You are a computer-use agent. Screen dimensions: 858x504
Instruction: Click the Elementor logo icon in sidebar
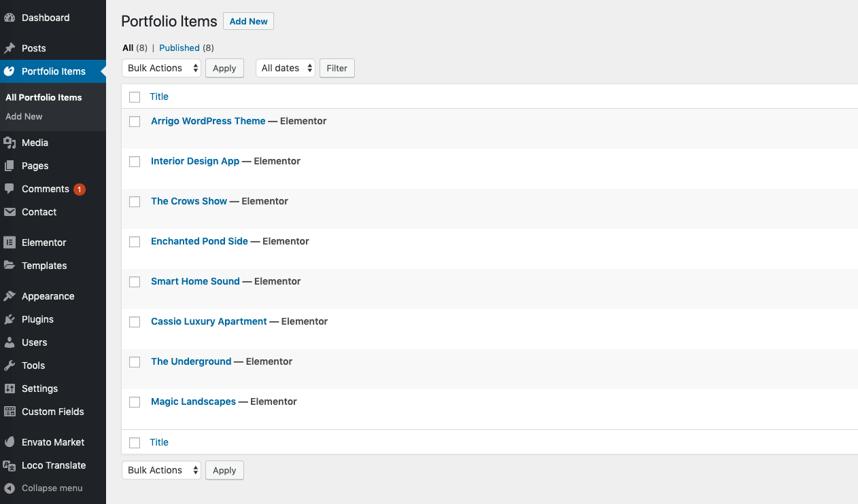pyautogui.click(x=10, y=242)
